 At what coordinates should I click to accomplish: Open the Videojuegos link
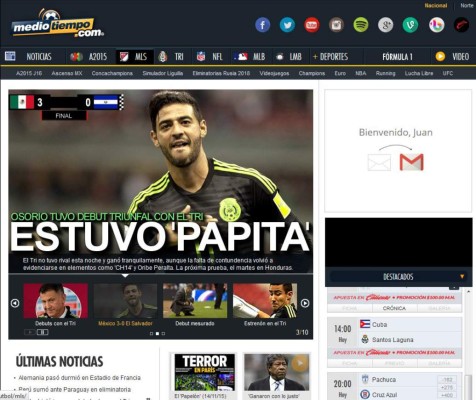click(x=274, y=73)
